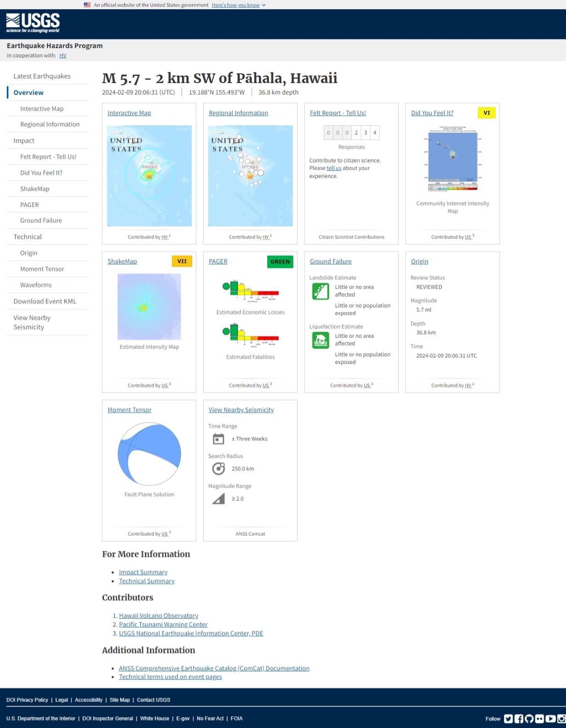Open the GitHub icon in the footer
Viewport: 566px width, 728px height.
click(529, 719)
